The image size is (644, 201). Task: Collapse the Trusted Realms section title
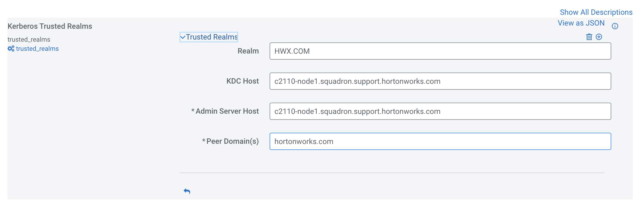click(x=212, y=37)
